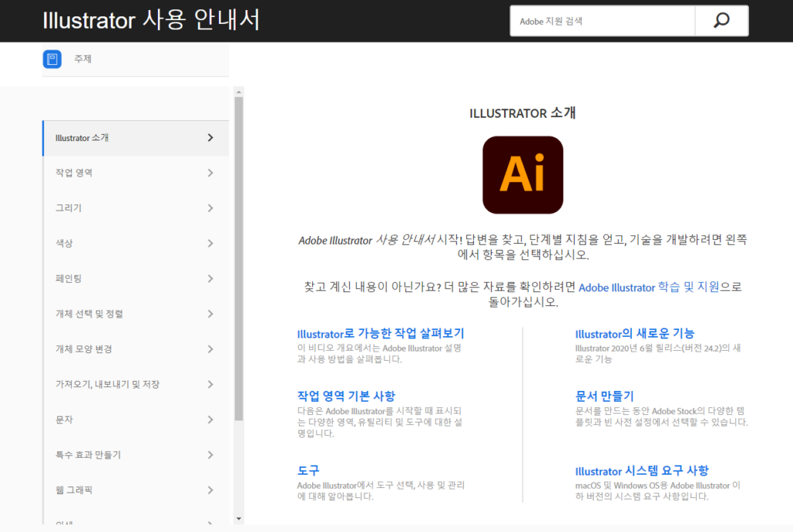Click the blue 주제 book icon
Viewport: 793px width, 532px height.
52,59
